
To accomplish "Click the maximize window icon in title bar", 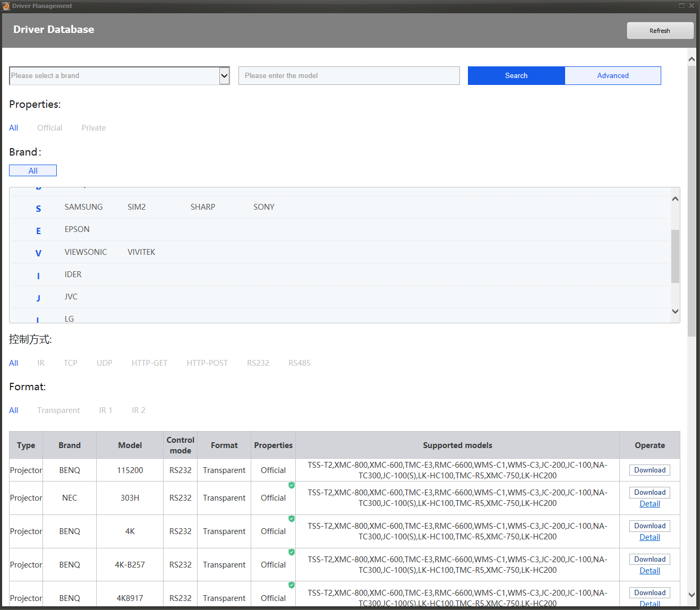I will click(x=681, y=6).
